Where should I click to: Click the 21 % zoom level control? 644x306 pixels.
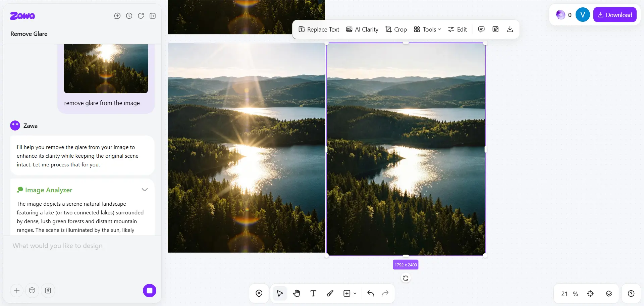(569, 294)
